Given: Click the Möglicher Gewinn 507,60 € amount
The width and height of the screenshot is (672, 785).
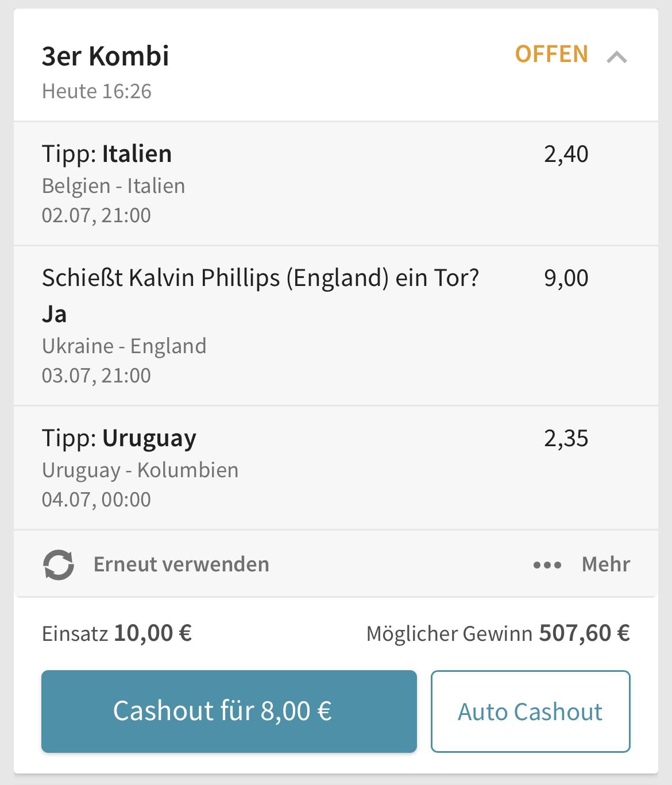Looking at the screenshot, I should tap(584, 633).
